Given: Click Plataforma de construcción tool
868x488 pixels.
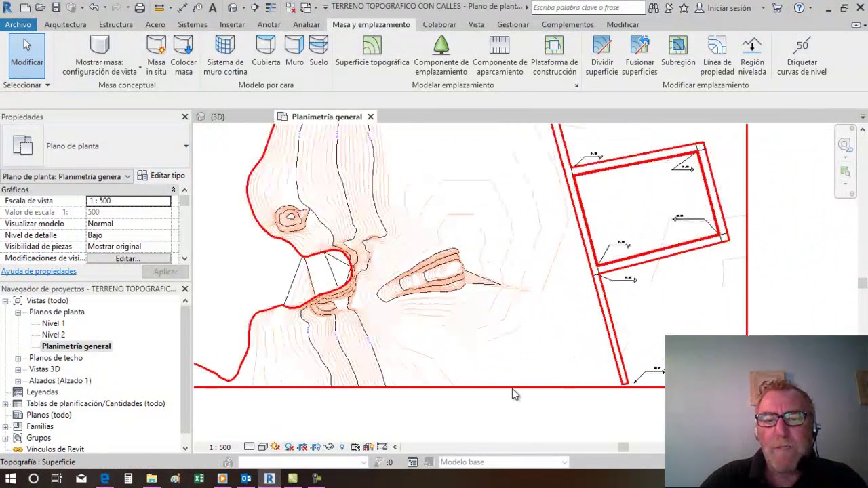Looking at the screenshot, I should pos(554,54).
